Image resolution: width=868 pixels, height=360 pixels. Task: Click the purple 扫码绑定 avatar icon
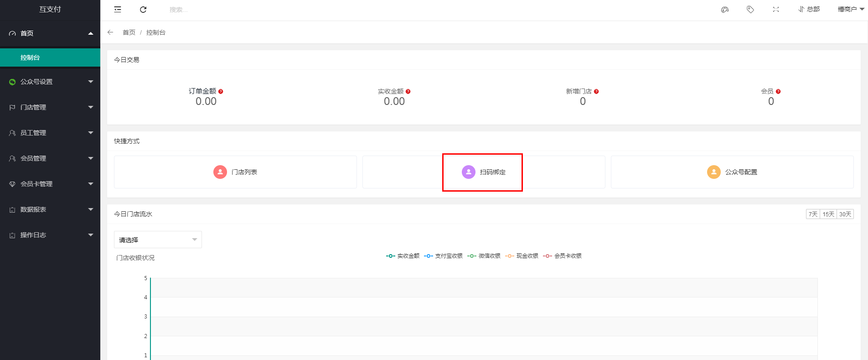point(469,172)
